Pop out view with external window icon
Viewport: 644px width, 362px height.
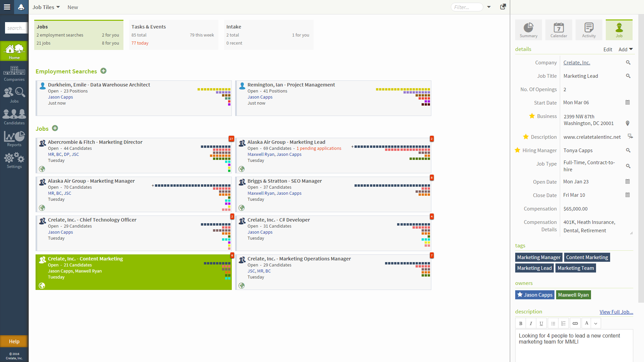coord(503,7)
